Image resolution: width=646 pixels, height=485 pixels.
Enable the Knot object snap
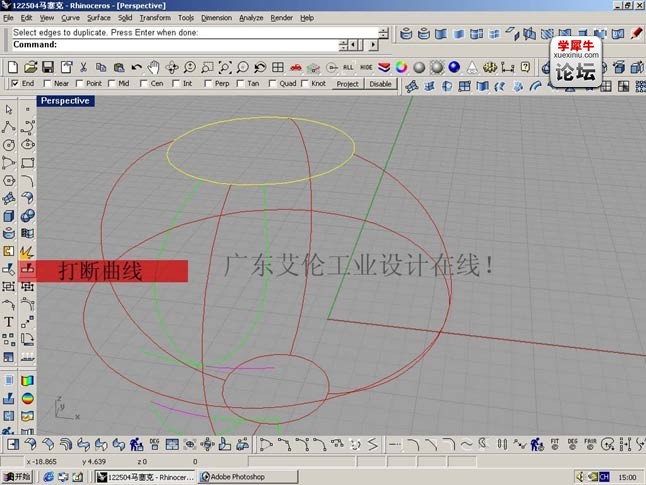pyautogui.click(x=304, y=84)
